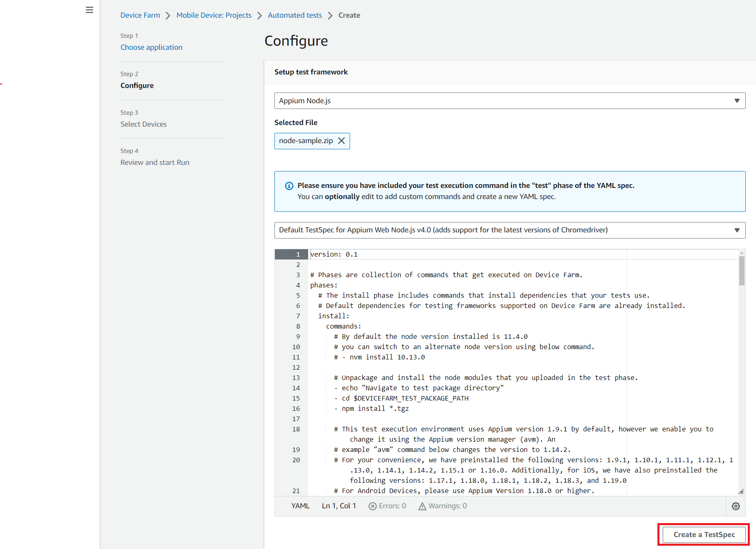The height and width of the screenshot is (549, 756).
Task: Click the info icon in the notice
Action: [289, 186]
